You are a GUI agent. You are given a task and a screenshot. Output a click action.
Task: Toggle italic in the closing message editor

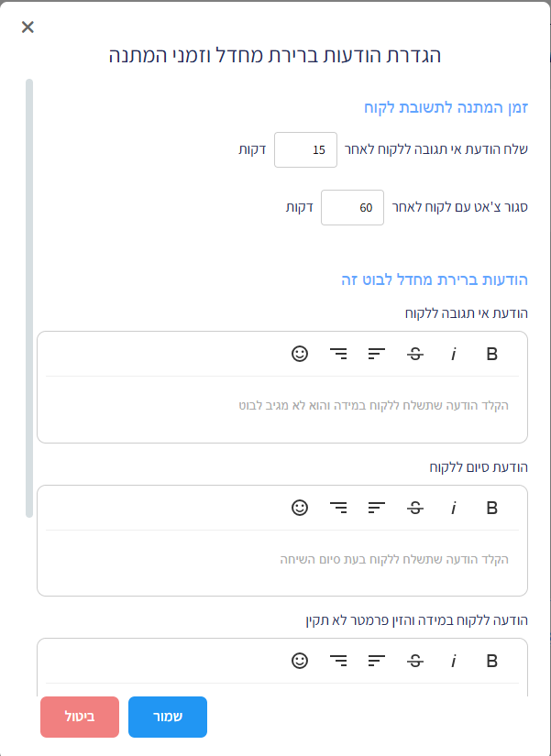tap(453, 508)
